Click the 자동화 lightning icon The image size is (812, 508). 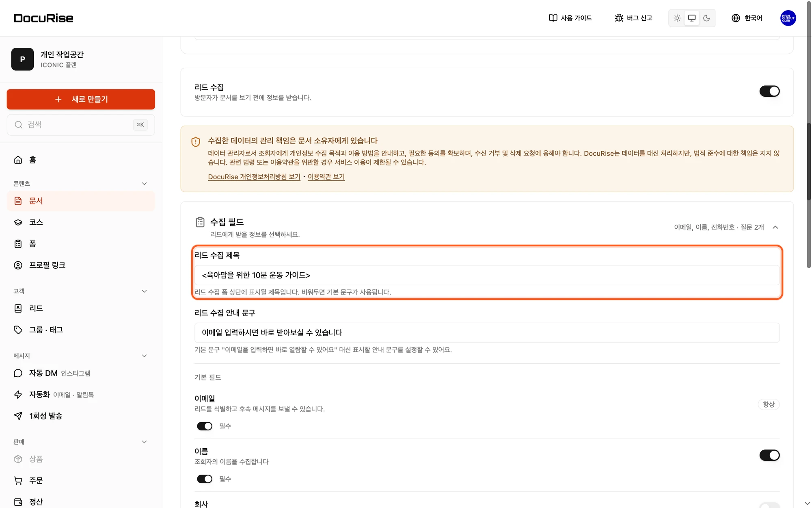18,394
